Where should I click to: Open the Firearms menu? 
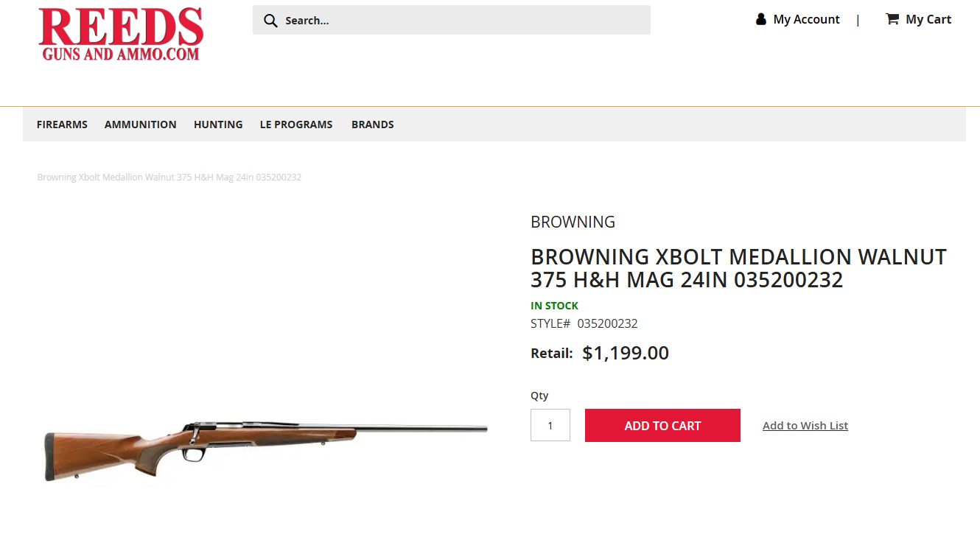(62, 124)
